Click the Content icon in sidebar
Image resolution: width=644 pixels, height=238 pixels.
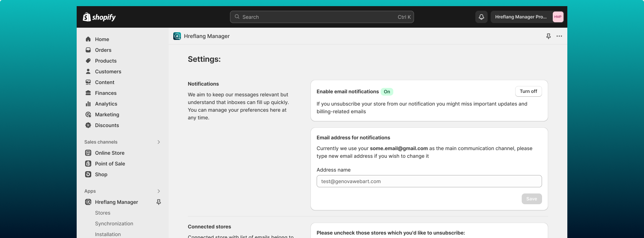[88, 82]
